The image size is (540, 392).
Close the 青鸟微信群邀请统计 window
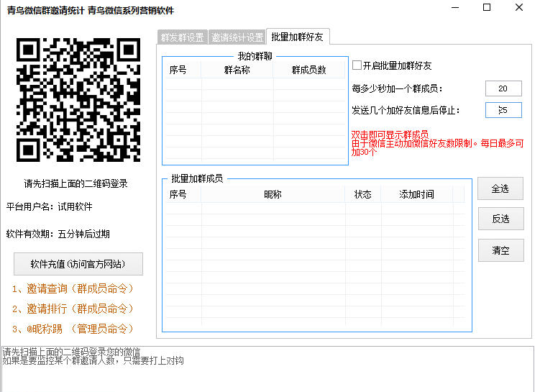click(519, 8)
